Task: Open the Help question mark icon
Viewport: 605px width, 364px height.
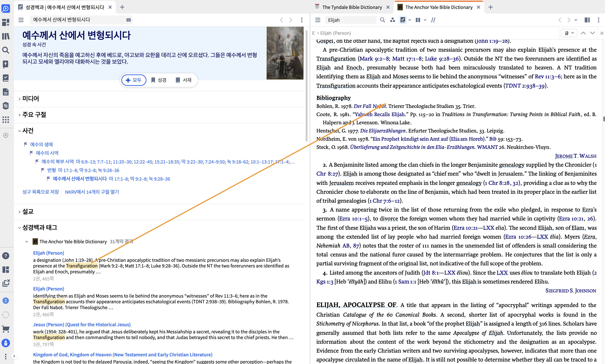Action: pyautogui.click(x=6, y=256)
